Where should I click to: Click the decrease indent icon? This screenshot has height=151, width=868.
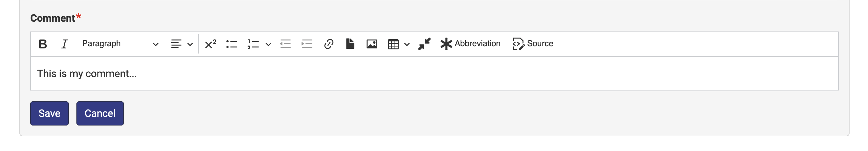(285, 44)
